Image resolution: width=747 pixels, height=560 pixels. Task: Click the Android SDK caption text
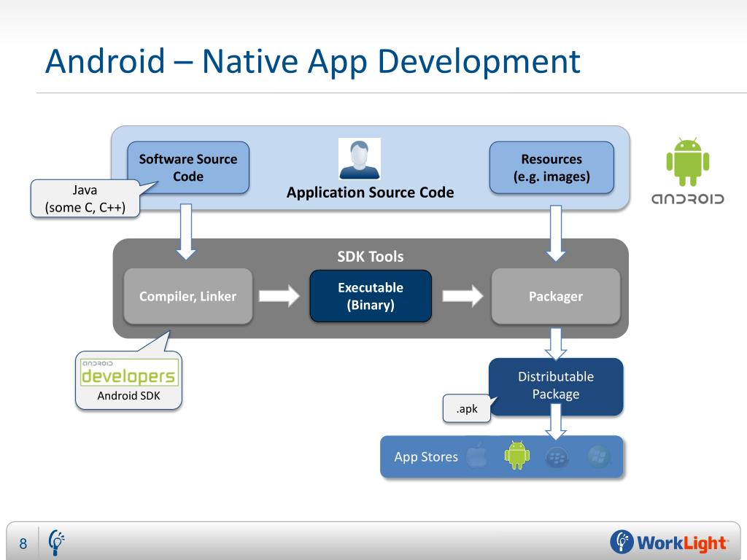pyautogui.click(x=128, y=396)
